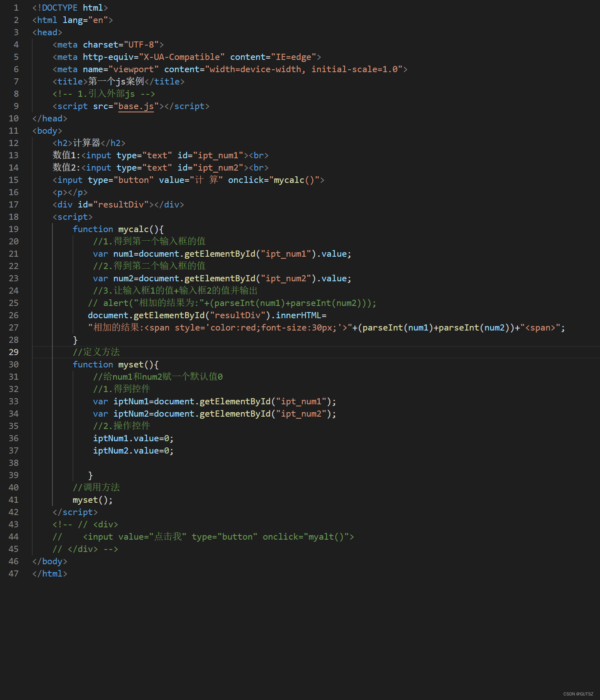600x700 pixels.
Task: Click line number 19 in the gutter
Action: 14,229
